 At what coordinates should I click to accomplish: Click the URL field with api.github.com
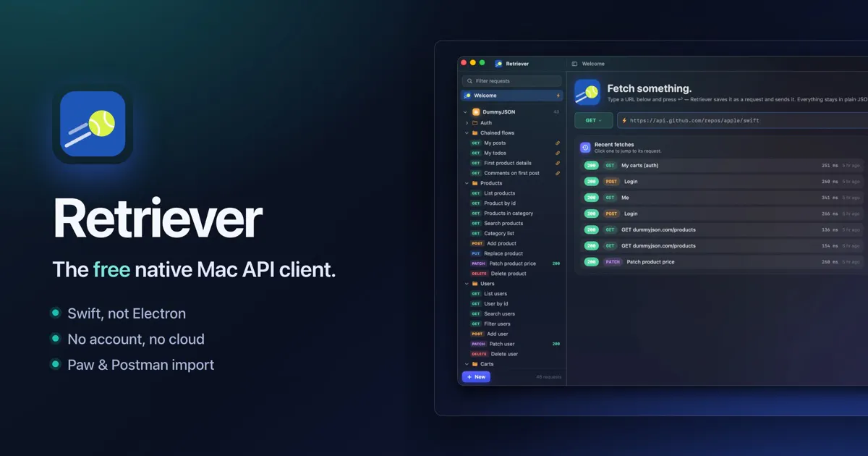coord(741,121)
